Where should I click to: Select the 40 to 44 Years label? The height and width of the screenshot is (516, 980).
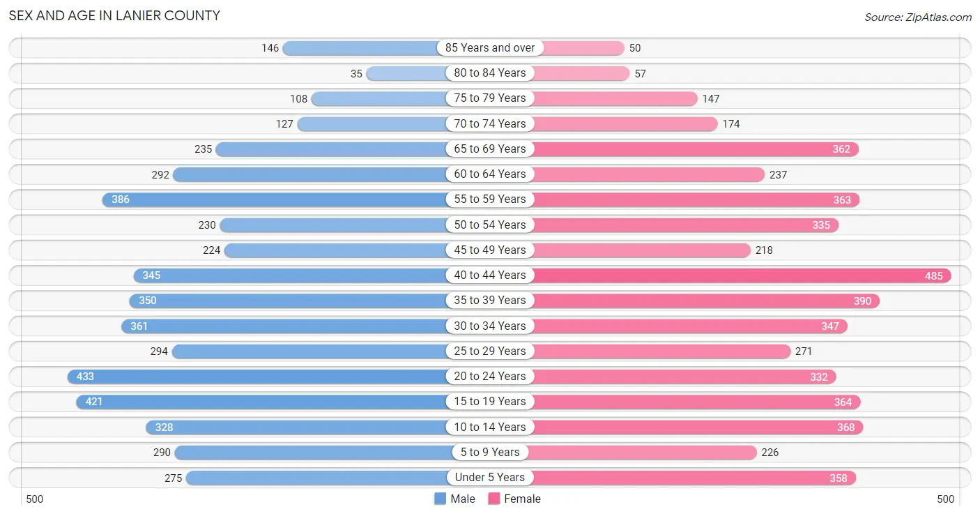(490, 275)
